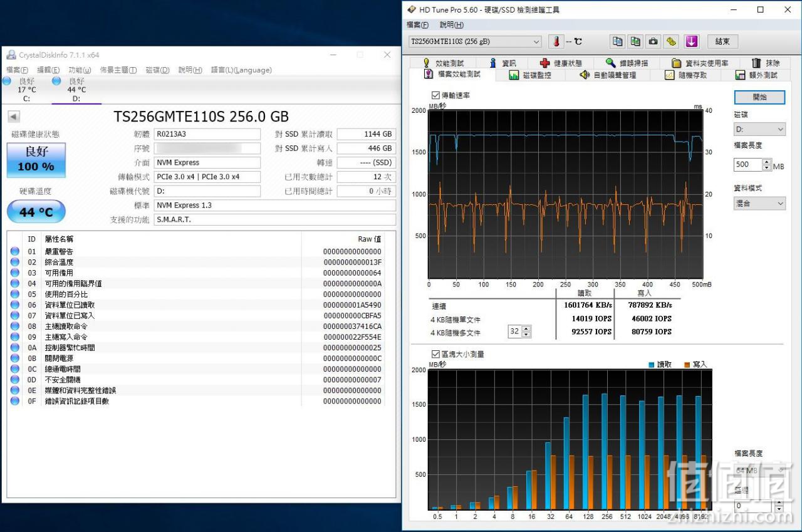Click the blue status icon for 02 綜合溫度
Screen dimensions: 802x532
click(x=15, y=263)
